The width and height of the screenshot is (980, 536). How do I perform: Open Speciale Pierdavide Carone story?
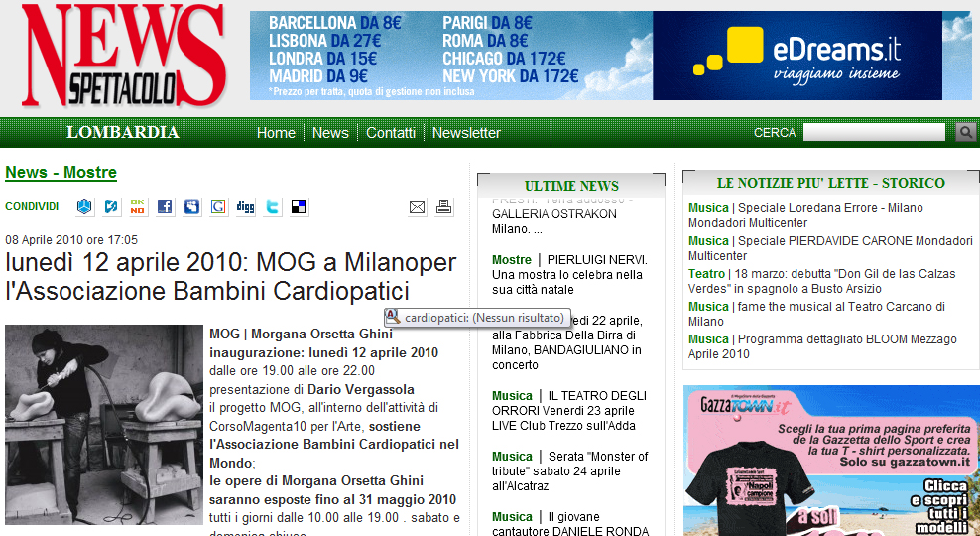[x=830, y=248]
